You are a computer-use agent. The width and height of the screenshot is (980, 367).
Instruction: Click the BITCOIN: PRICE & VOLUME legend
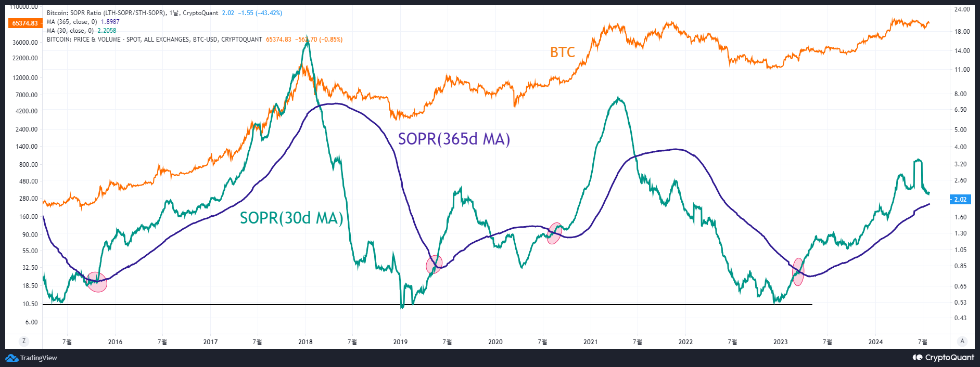tap(154, 40)
